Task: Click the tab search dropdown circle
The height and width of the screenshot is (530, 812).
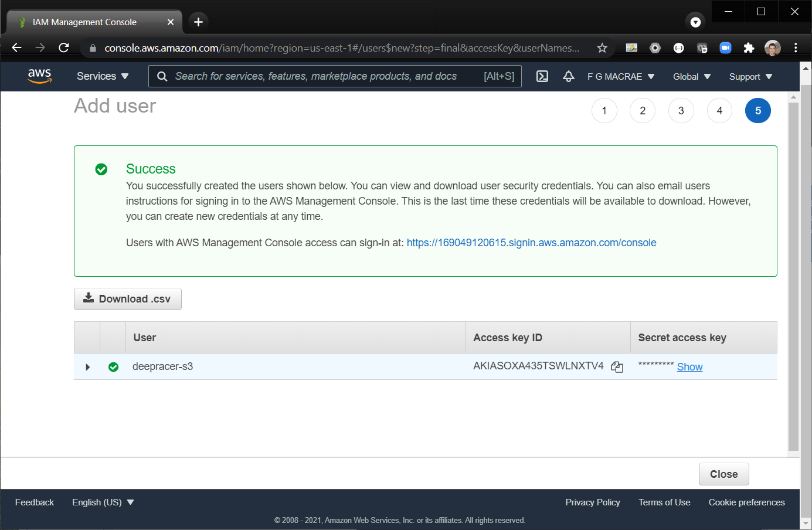Action: coord(695,22)
